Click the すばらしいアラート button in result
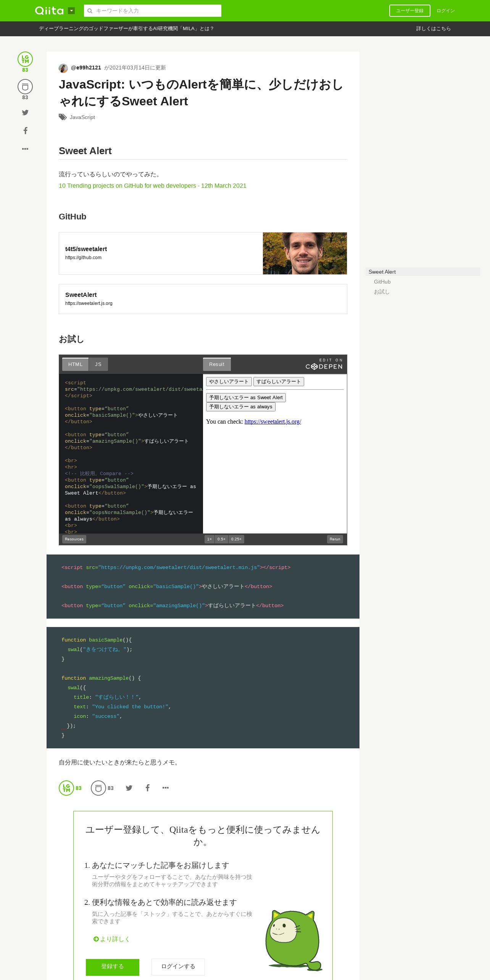The height and width of the screenshot is (980, 490). coord(279,382)
